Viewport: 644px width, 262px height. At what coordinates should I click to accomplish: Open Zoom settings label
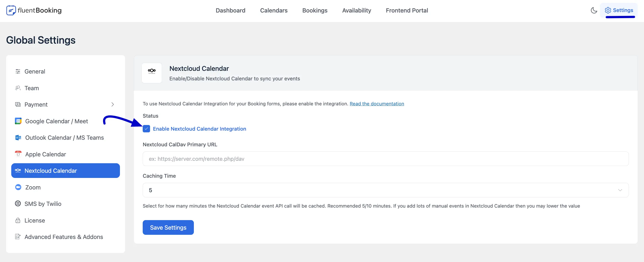(x=33, y=187)
